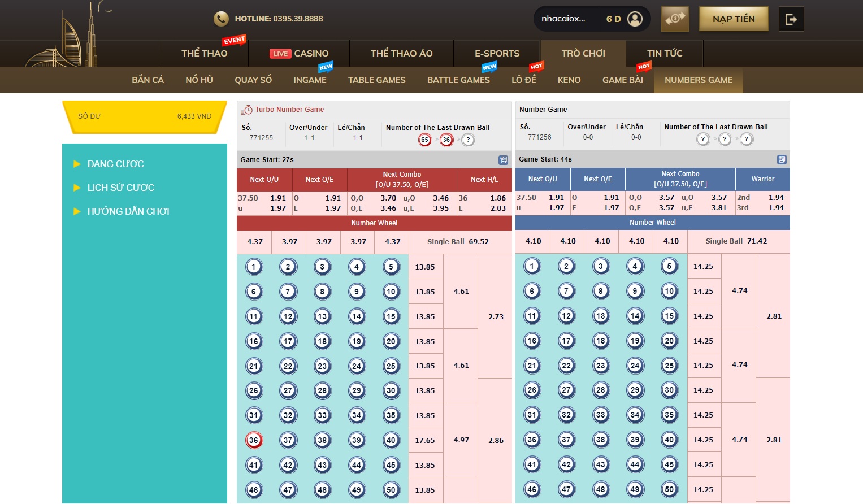Image resolution: width=863 pixels, height=504 pixels.
Task: Select ball 25 in Number Game wheel
Action: tap(669, 366)
